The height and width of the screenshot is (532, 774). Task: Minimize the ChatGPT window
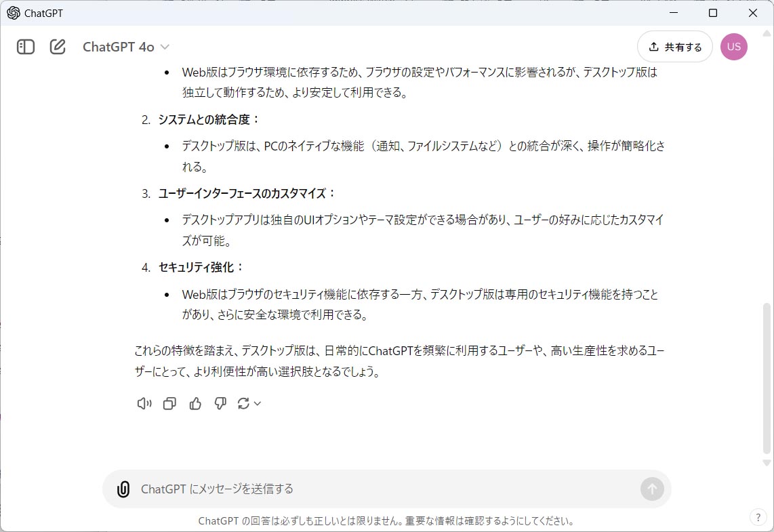(674, 13)
